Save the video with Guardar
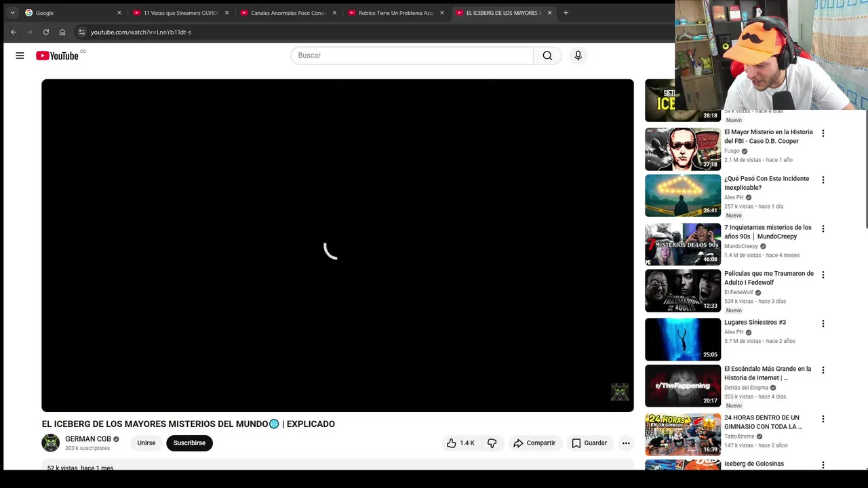Image resolution: width=868 pixels, height=488 pixels. (x=589, y=443)
